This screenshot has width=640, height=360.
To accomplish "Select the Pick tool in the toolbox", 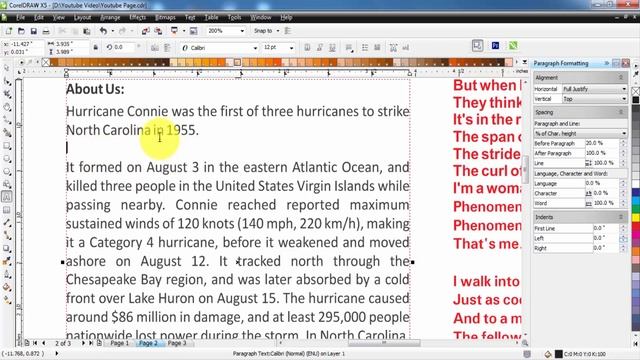I will tap(7, 68).
